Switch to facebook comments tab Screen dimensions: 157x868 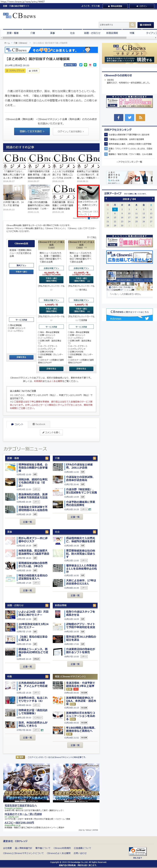(x=39, y=424)
